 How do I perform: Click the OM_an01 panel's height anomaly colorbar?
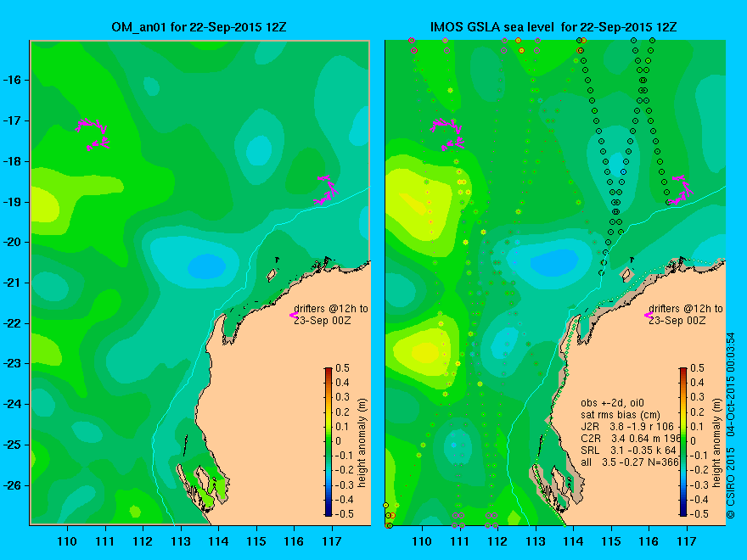click(x=329, y=441)
